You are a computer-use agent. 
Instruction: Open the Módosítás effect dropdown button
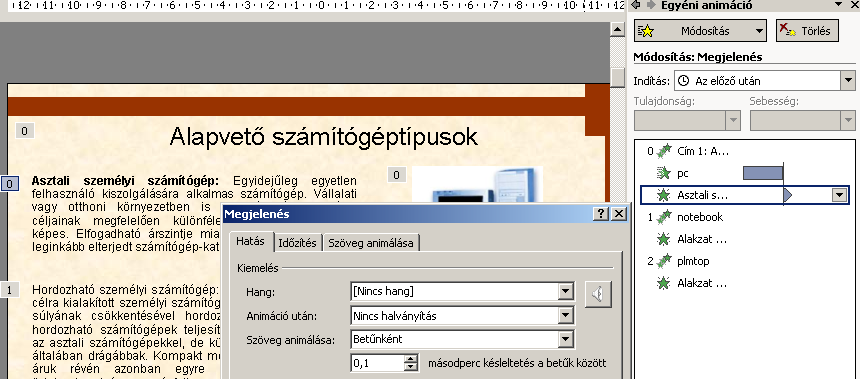point(700,31)
